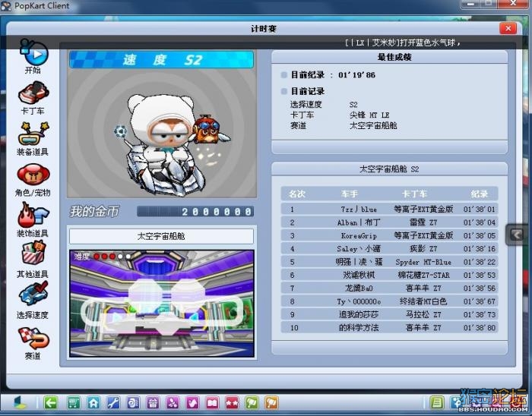This screenshot has height=416, width=532.
Task: Click the current record time 01'19'86
Action: [x=356, y=75]
